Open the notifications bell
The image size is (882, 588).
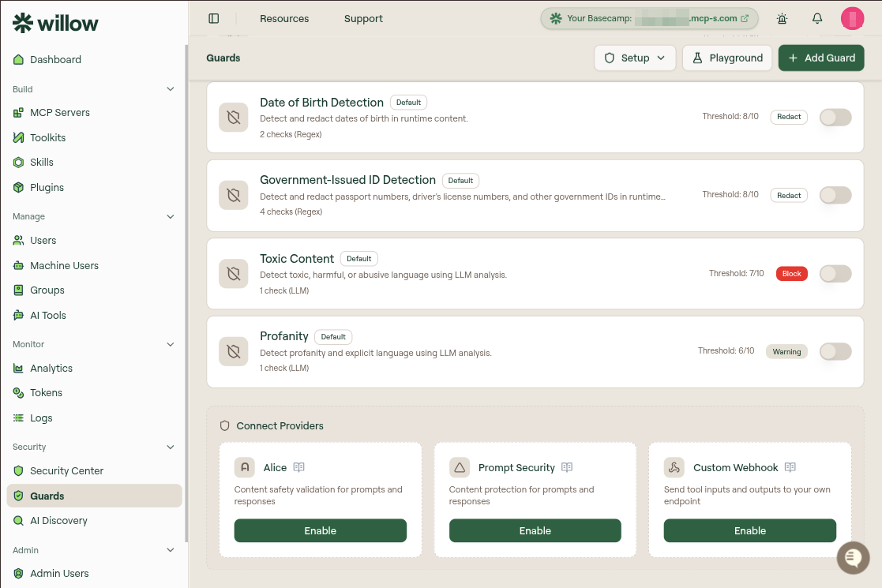point(817,19)
